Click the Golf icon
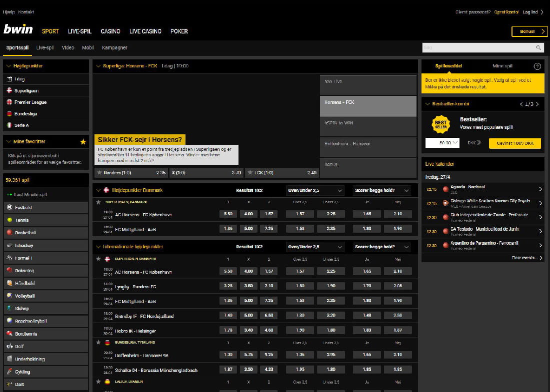Screen dimensions: 550x392 tap(10, 346)
